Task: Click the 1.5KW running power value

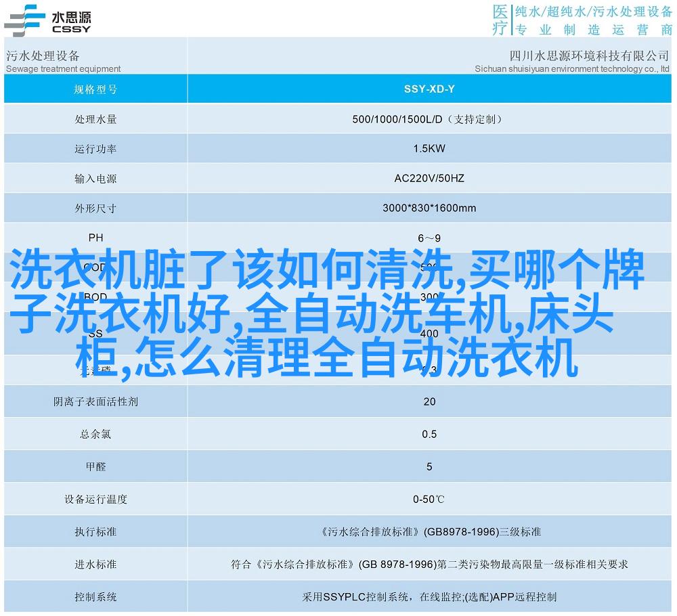Action: (429, 149)
